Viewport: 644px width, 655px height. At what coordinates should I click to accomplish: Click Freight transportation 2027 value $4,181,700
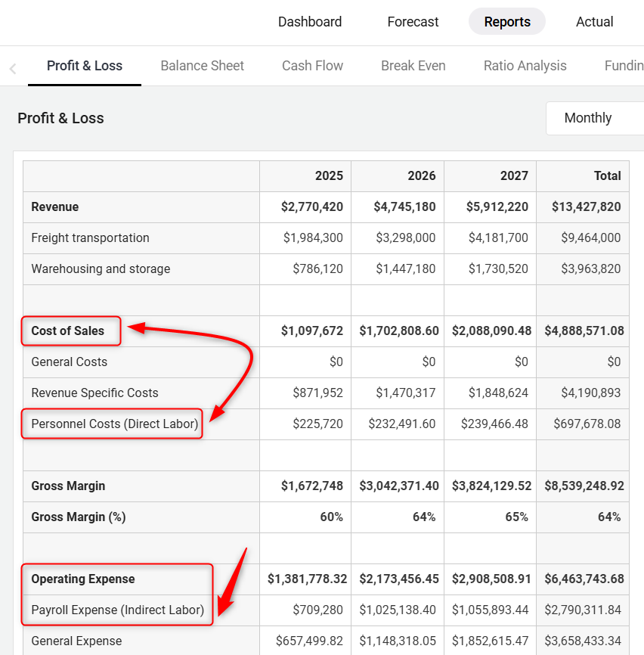pyautogui.click(x=498, y=237)
